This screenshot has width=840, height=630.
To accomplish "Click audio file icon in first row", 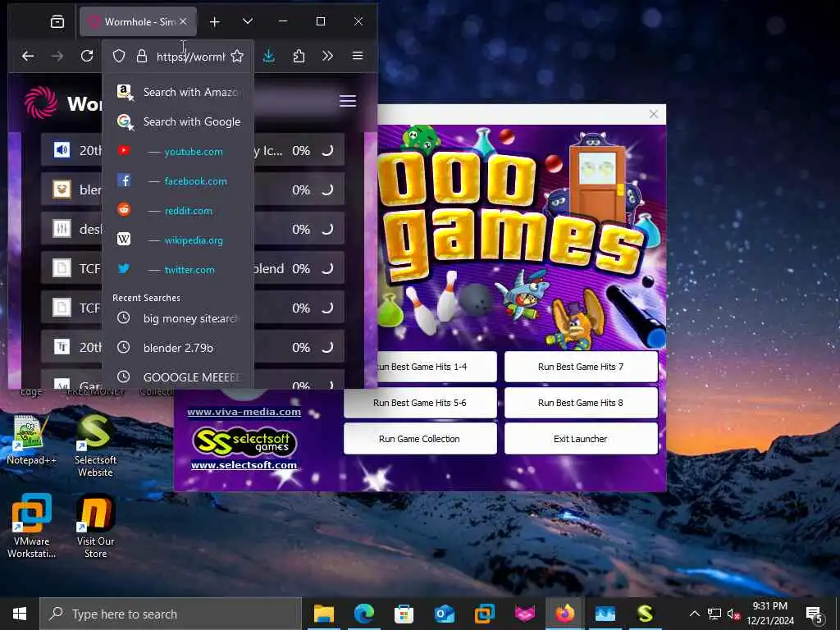I will (x=62, y=150).
